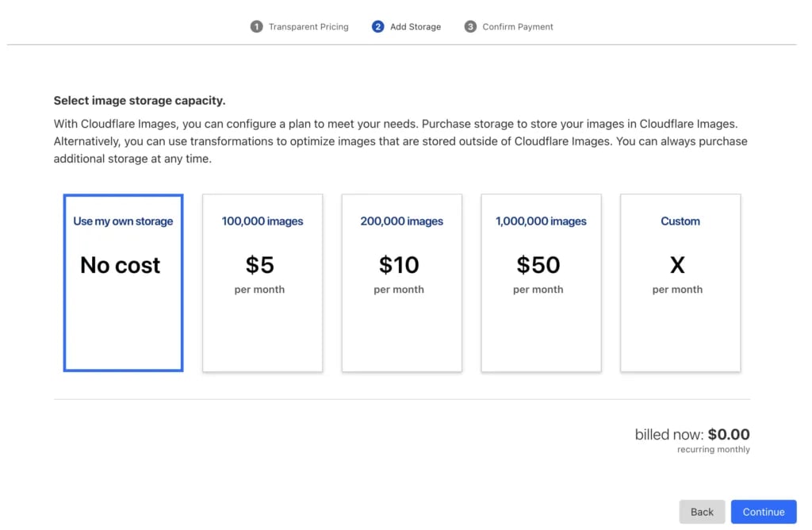Image resolution: width=812 pixels, height=530 pixels.
Task: Click the blue Continue button
Action: (x=764, y=512)
